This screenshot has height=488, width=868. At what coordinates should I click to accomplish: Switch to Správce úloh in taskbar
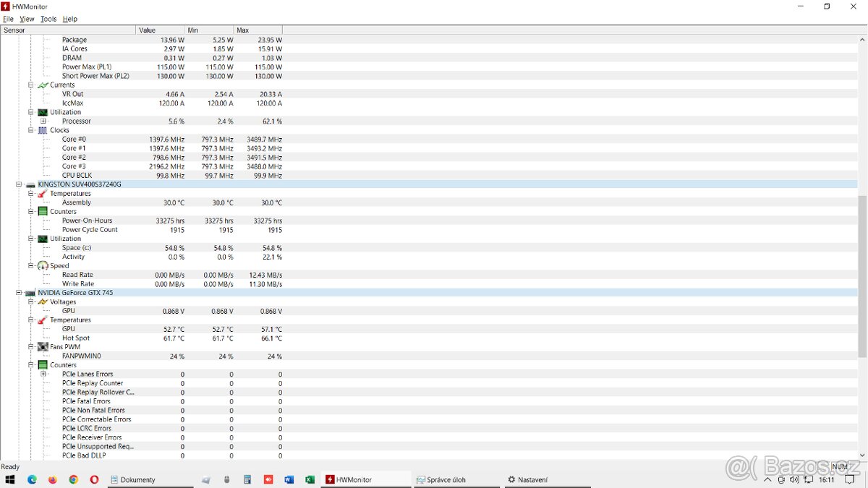pos(441,479)
